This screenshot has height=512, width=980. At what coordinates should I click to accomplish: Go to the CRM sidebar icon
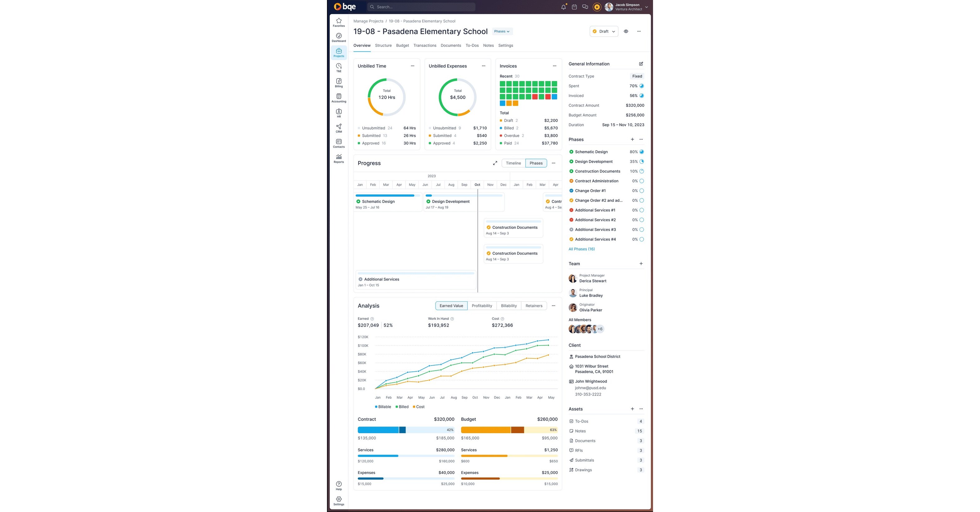(339, 129)
